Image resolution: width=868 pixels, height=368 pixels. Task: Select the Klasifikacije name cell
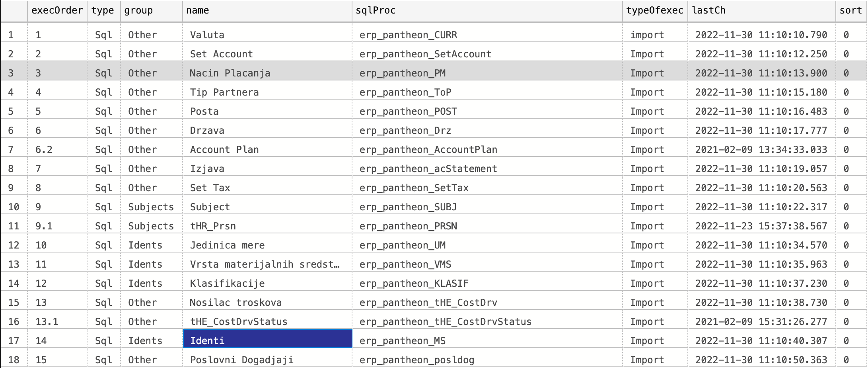pyautogui.click(x=267, y=284)
